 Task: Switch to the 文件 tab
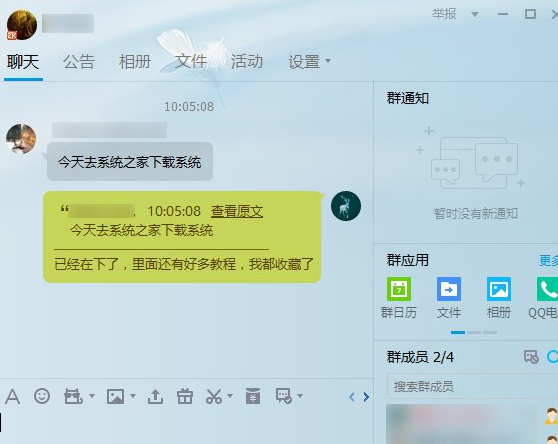(191, 62)
